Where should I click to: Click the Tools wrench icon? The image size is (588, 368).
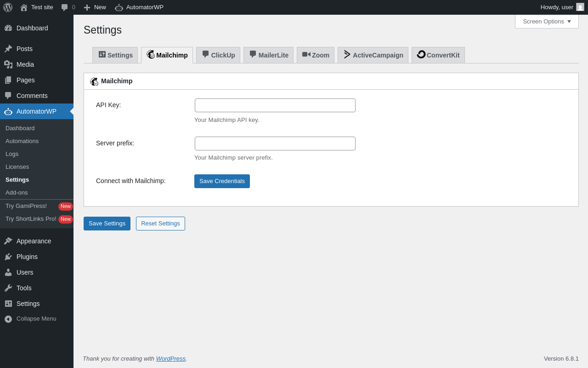pyautogui.click(x=8, y=288)
